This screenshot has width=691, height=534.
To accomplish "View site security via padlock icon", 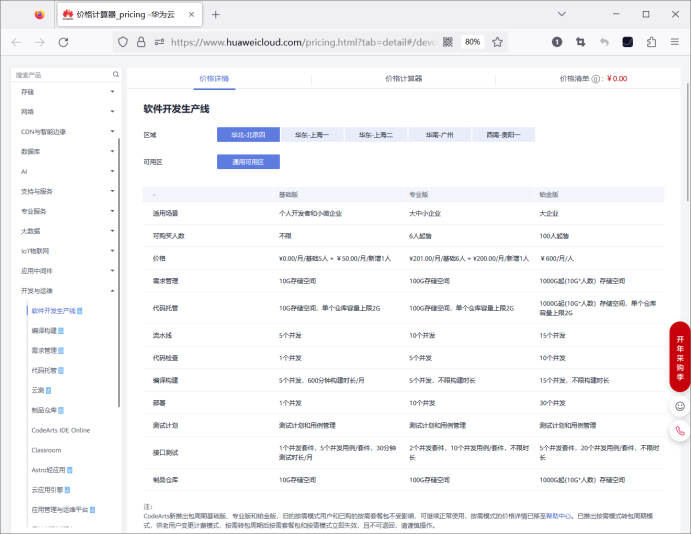I will (x=141, y=42).
